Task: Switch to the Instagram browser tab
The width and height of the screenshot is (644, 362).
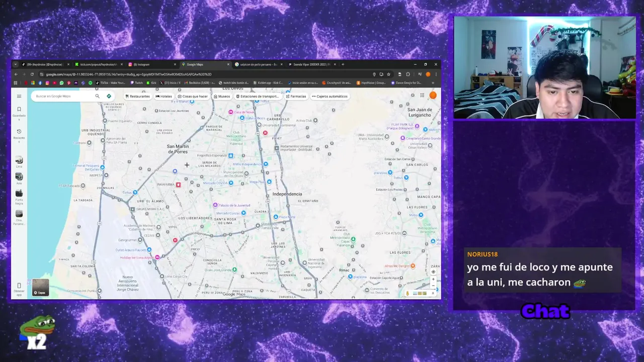Action: (x=152, y=64)
